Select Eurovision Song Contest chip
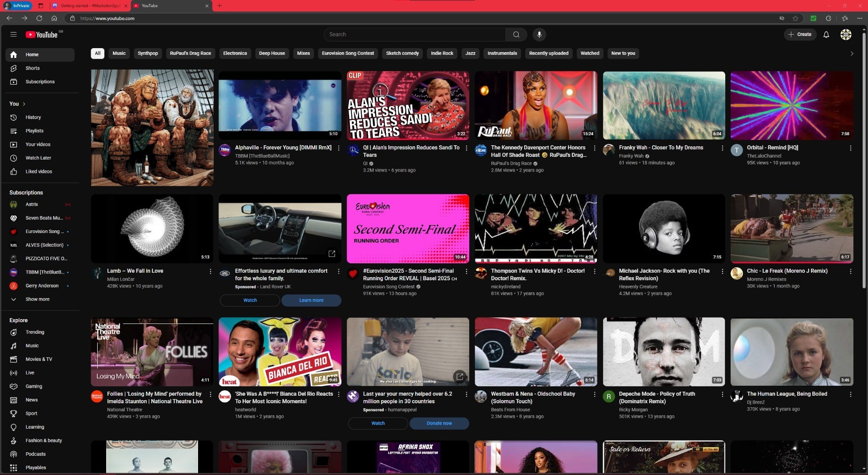This screenshot has width=868, height=475. pos(348,53)
